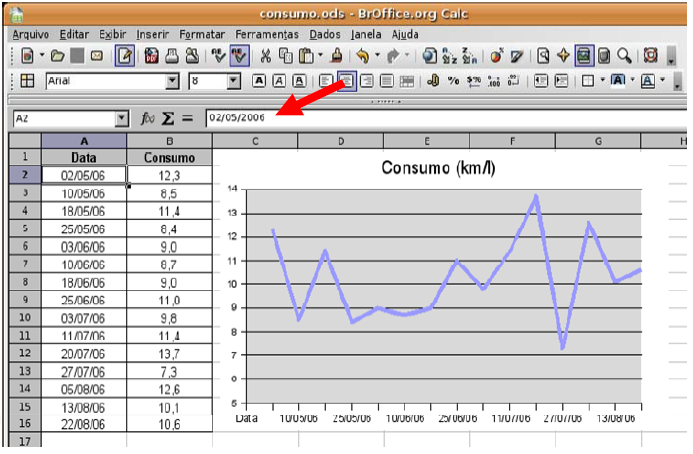Toggle centered horizontal alignment
The image size is (693, 454).
click(x=347, y=82)
